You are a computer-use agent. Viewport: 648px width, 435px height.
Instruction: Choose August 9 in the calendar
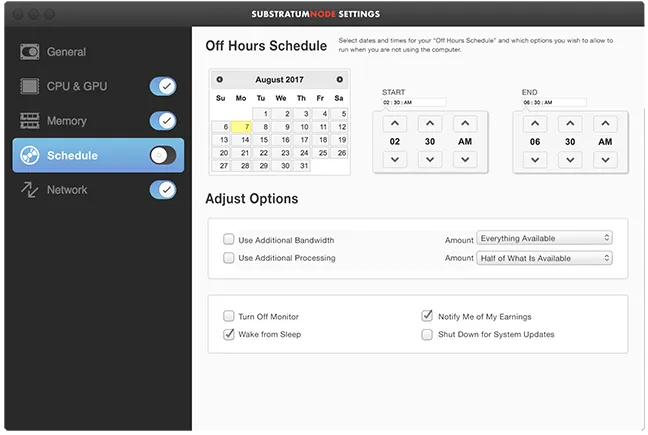coord(281,127)
